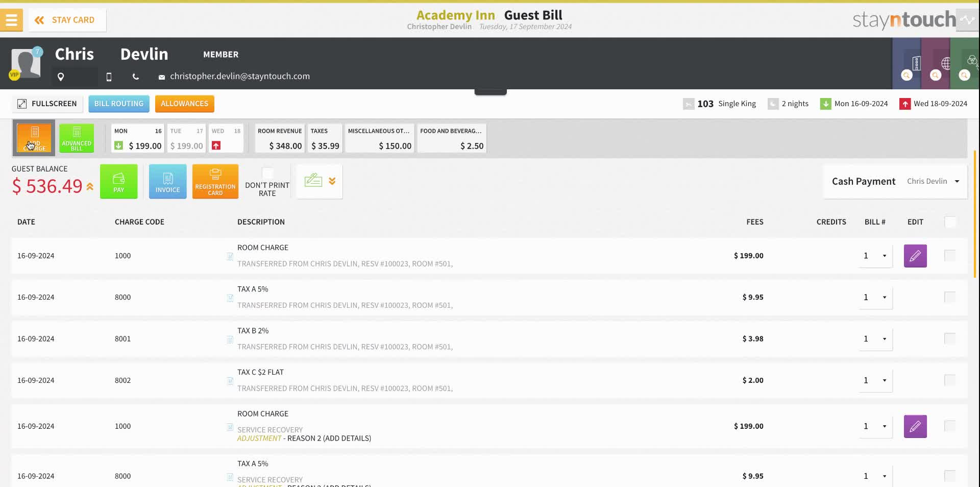Screen dimensions: 980x487
Task: Open the Advanced Bill view
Action: coord(77,138)
